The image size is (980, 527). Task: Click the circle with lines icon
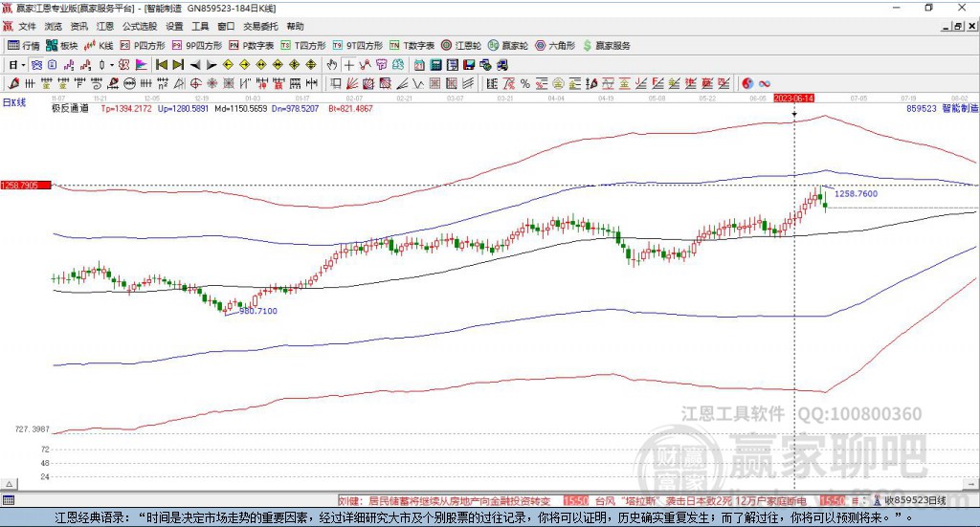point(129,83)
